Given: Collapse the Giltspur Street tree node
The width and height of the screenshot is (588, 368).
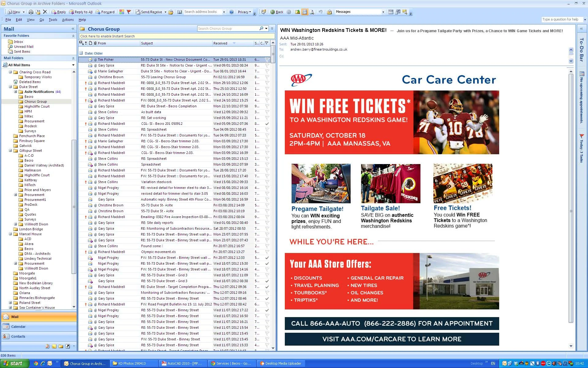Looking at the screenshot, I should click(10, 151).
